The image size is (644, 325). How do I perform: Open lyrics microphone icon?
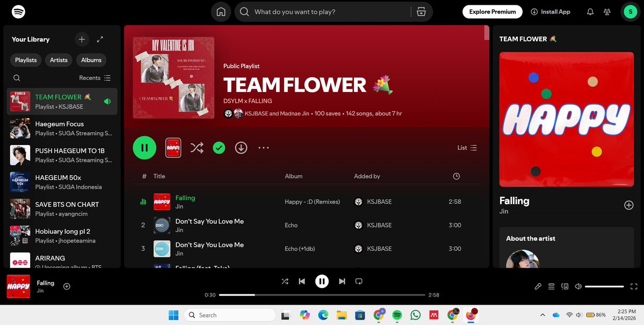pos(538,286)
